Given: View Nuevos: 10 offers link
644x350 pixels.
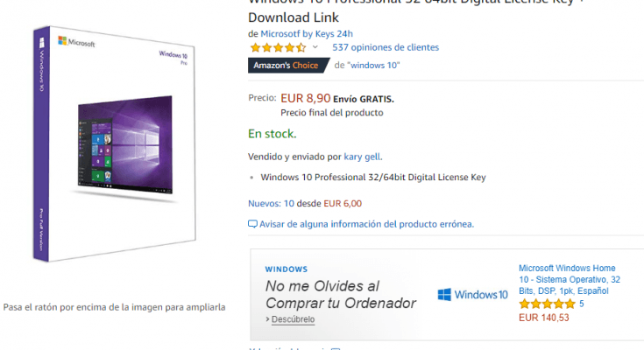Looking at the screenshot, I should tap(271, 203).
